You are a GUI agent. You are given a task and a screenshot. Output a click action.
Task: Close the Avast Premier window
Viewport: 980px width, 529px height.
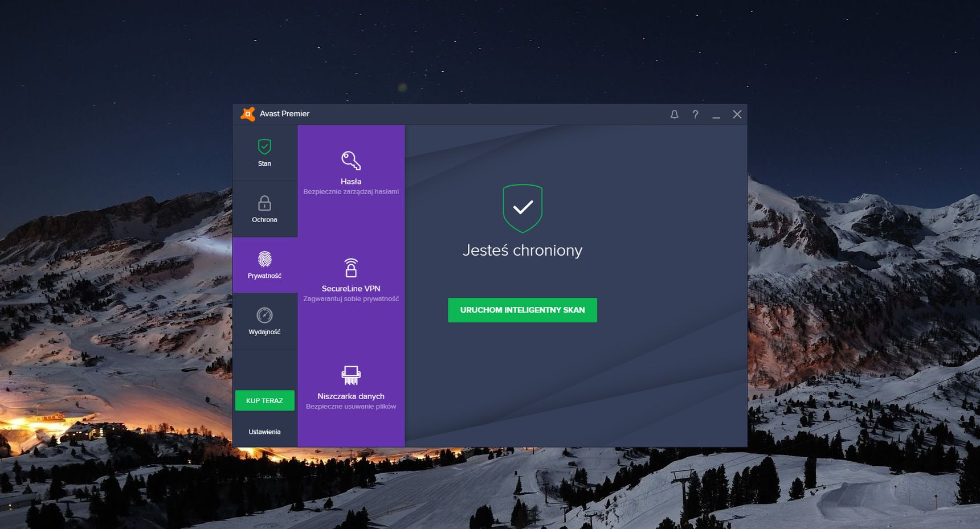737,114
